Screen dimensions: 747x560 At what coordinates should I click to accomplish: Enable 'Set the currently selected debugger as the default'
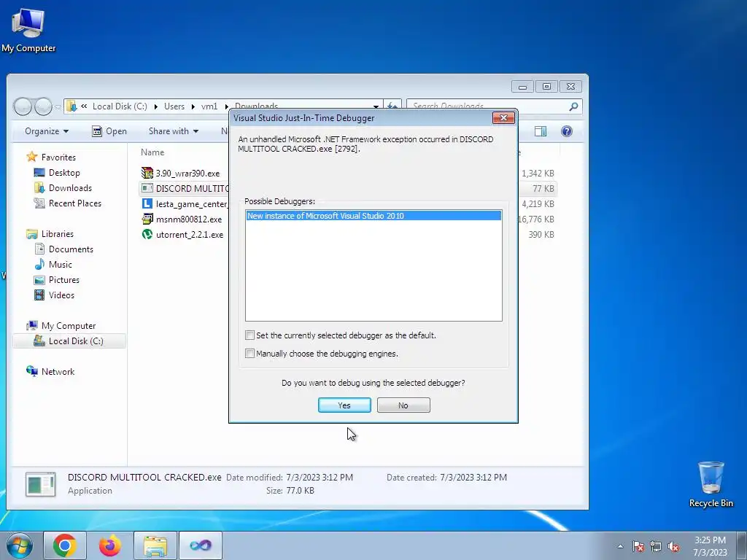click(x=249, y=335)
